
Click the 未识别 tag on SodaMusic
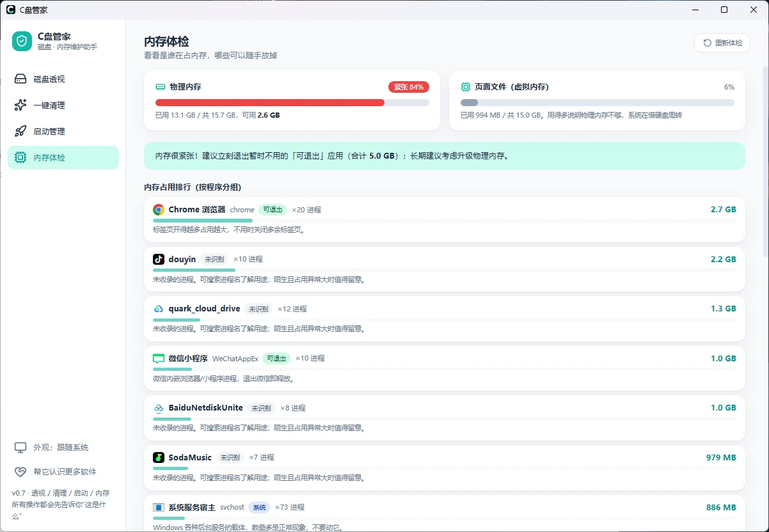230,458
